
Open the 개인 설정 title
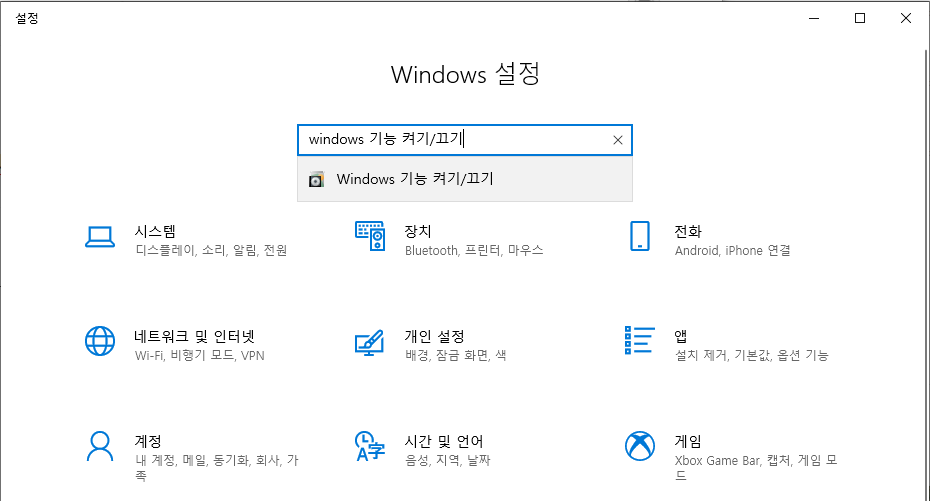click(435, 337)
